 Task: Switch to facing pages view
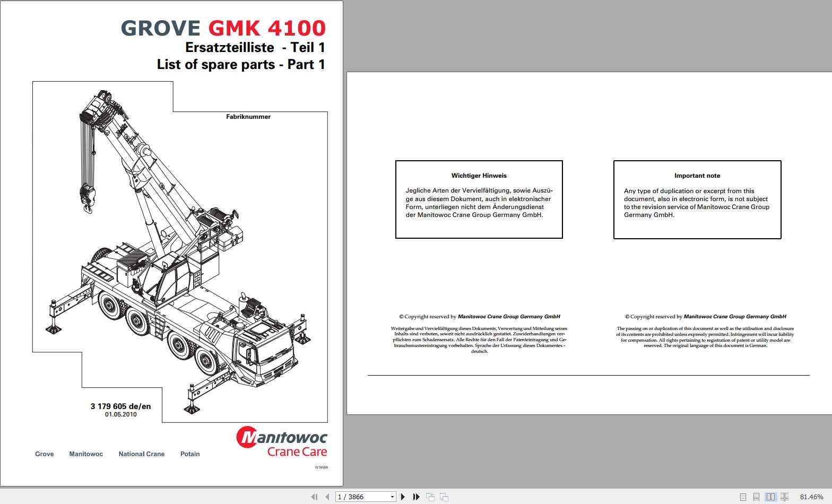(x=770, y=497)
